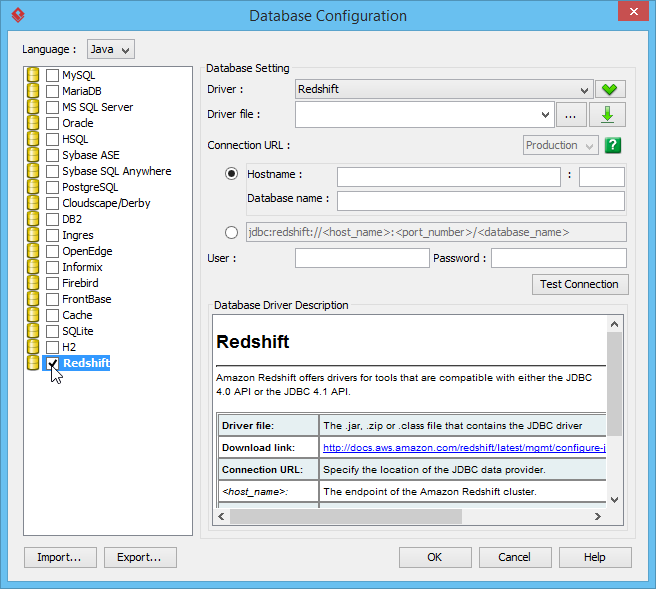The height and width of the screenshot is (589, 656).
Task: Click the database icon beside Redshift
Action: (33, 363)
